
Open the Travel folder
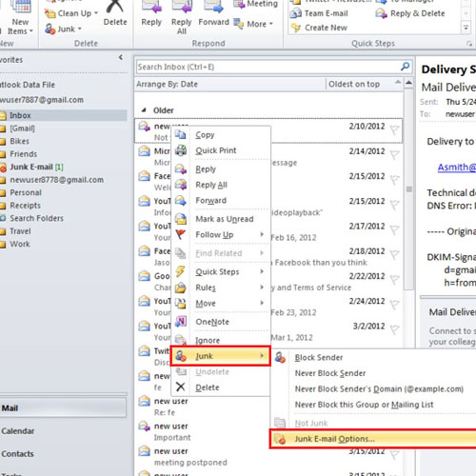pos(20,231)
